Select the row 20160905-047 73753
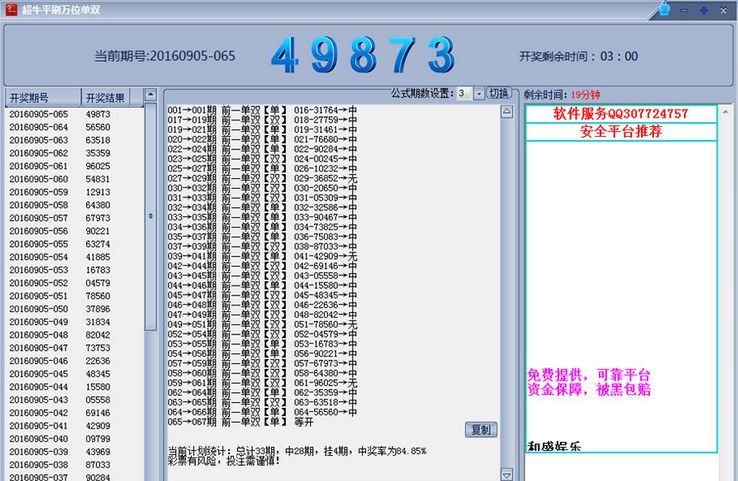738x481 pixels. (74, 348)
